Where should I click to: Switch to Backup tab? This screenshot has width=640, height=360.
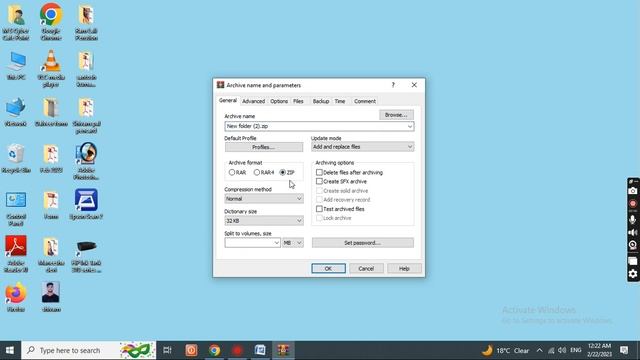coord(321,101)
